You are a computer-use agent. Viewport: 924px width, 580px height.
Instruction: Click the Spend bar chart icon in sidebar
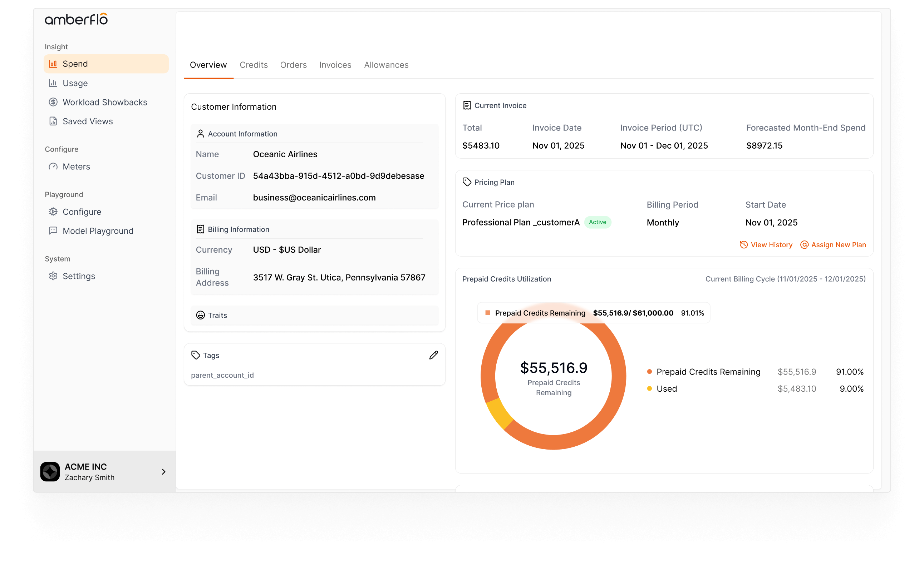[x=53, y=64]
